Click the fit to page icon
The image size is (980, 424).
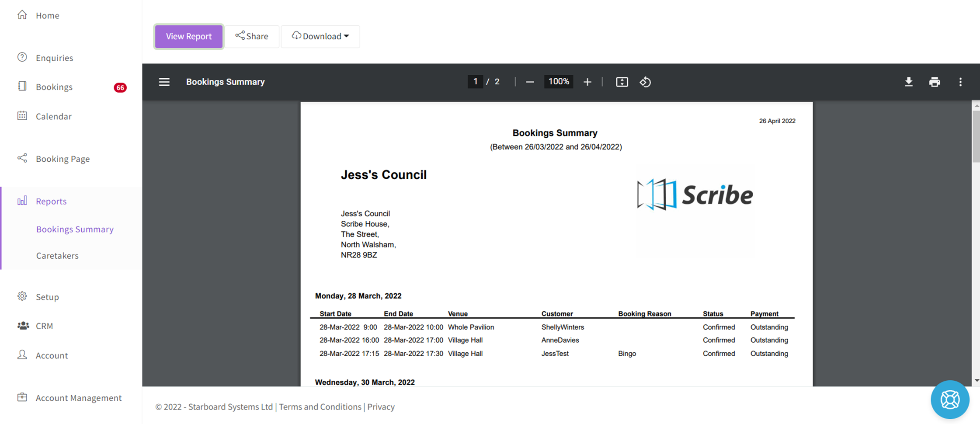622,82
